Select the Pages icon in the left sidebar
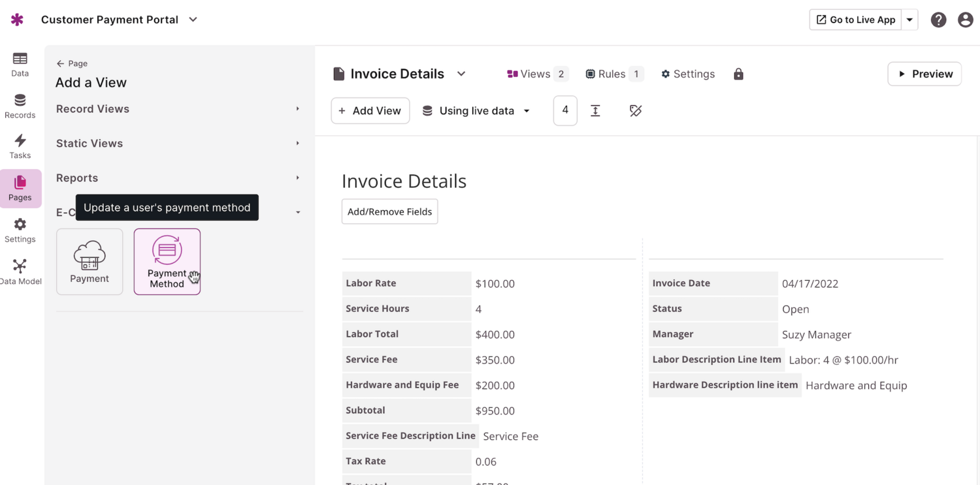The height and width of the screenshot is (485, 980). pyautogui.click(x=20, y=189)
